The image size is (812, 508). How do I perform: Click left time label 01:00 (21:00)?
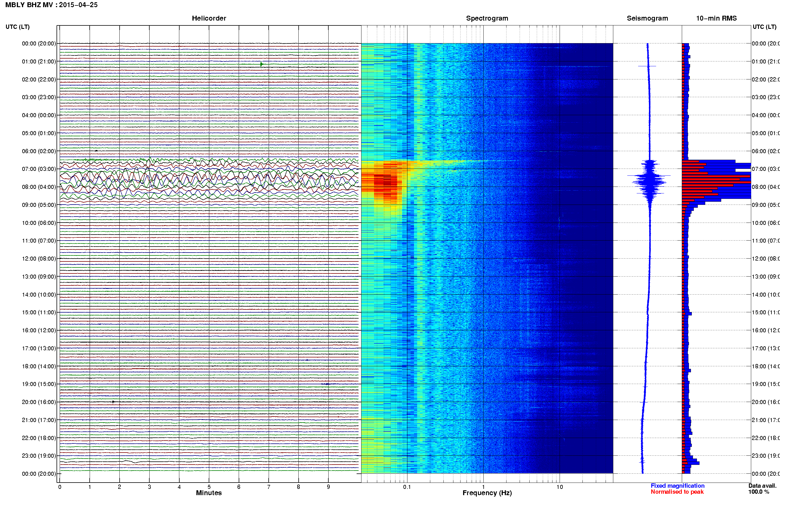(x=39, y=61)
